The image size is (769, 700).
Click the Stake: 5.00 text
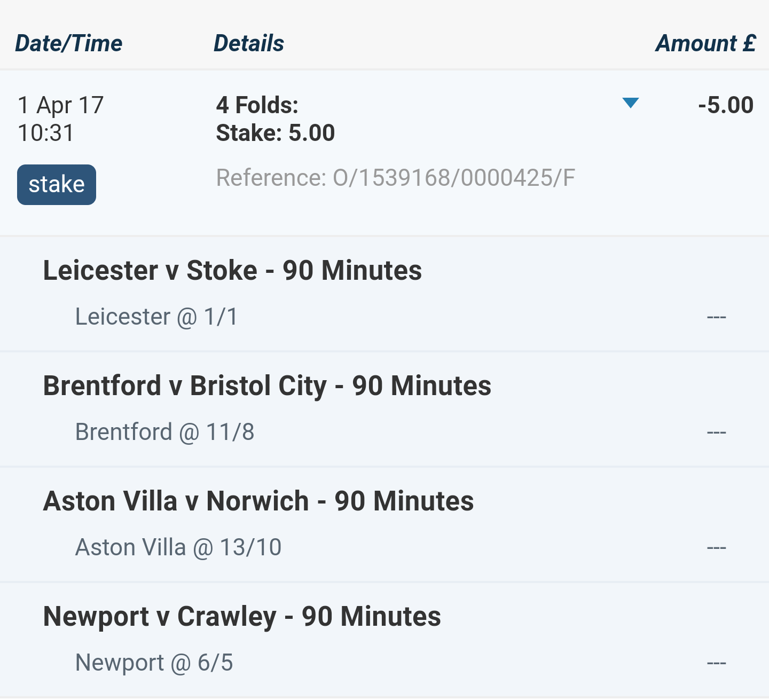coord(275,133)
